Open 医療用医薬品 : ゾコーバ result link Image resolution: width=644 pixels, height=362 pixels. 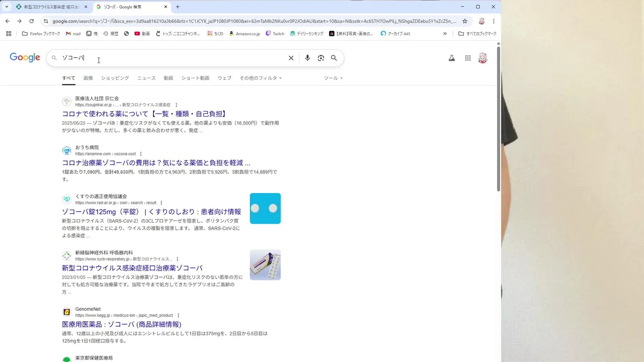[122, 324]
